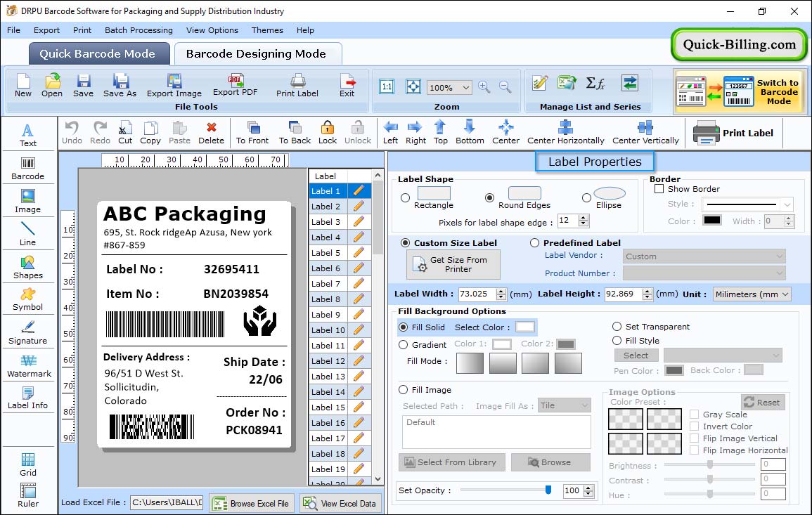Viewport: 812px width, 515px height.
Task: Switch to Barcode Designing Mode tab
Action: [x=257, y=54]
